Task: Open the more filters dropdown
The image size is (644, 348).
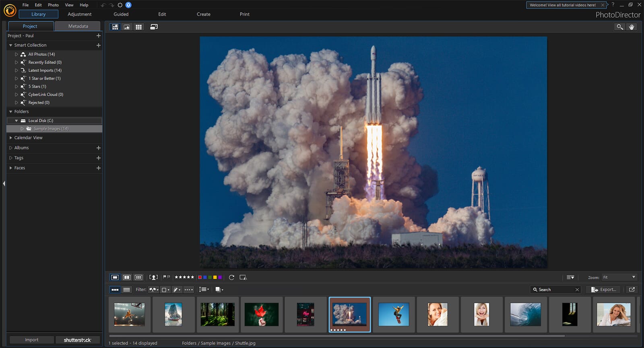Action: coord(189,290)
